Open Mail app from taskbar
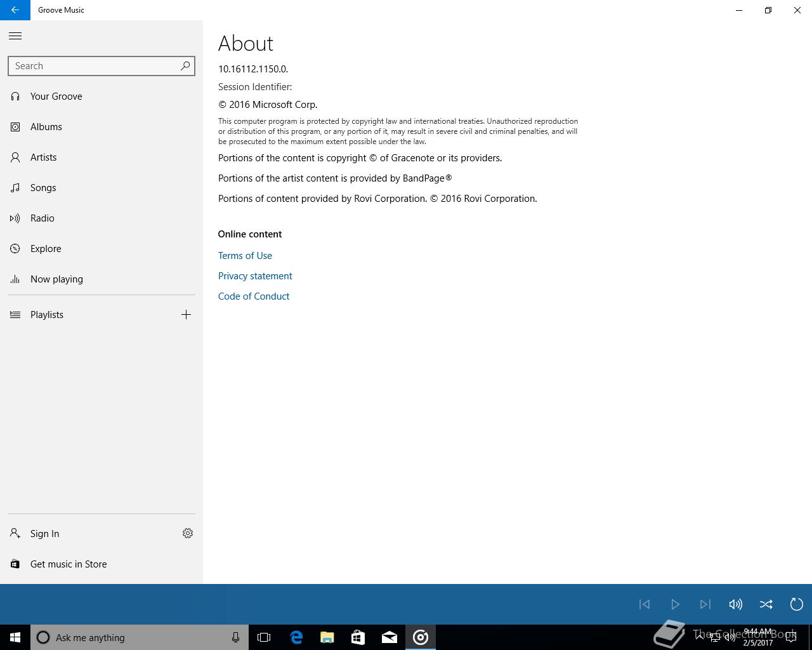Image resolution: width=812 pixels, height=650 pixels. (389, 637)
